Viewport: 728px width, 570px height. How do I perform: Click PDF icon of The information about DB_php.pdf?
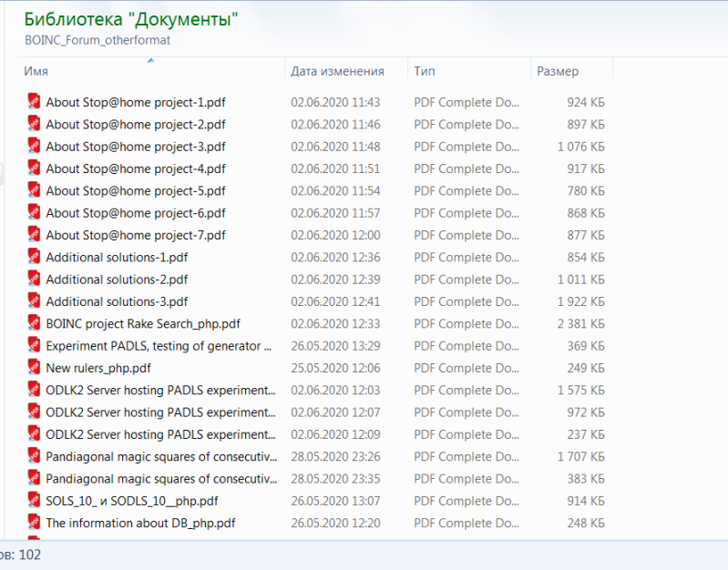[34, 522]
